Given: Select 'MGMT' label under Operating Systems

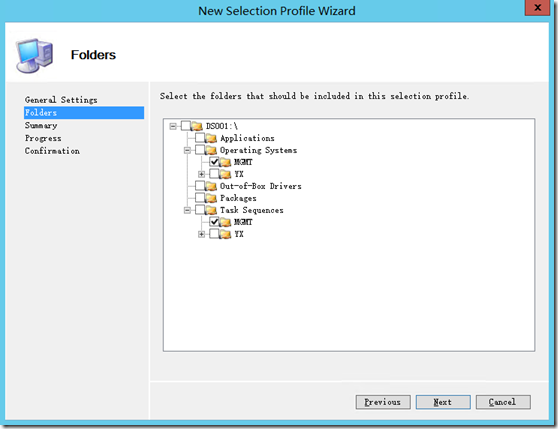Looking at the screenshot, I should [x=243, y=162].
